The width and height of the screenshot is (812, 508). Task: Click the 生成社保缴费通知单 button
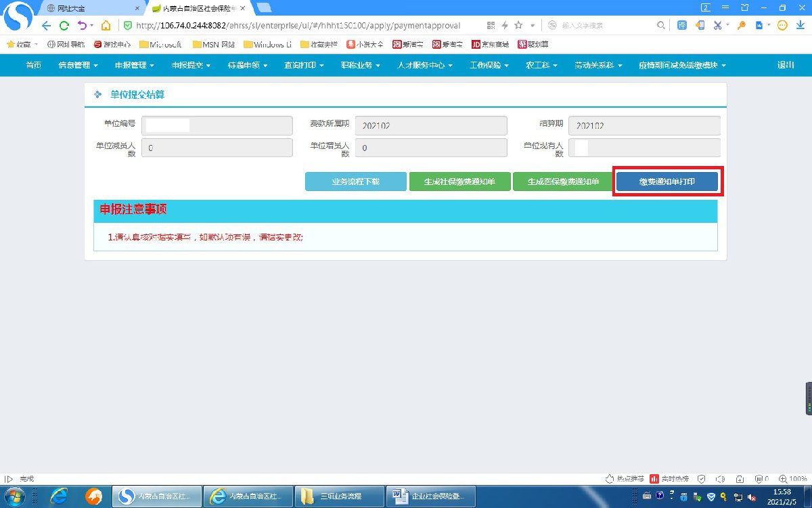click(x=459, y=182)
